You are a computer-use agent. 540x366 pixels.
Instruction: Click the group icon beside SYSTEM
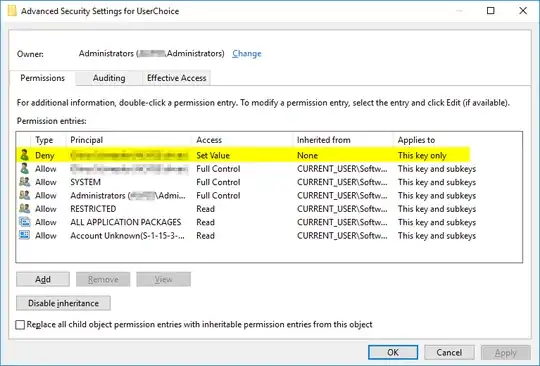point(24,182)
